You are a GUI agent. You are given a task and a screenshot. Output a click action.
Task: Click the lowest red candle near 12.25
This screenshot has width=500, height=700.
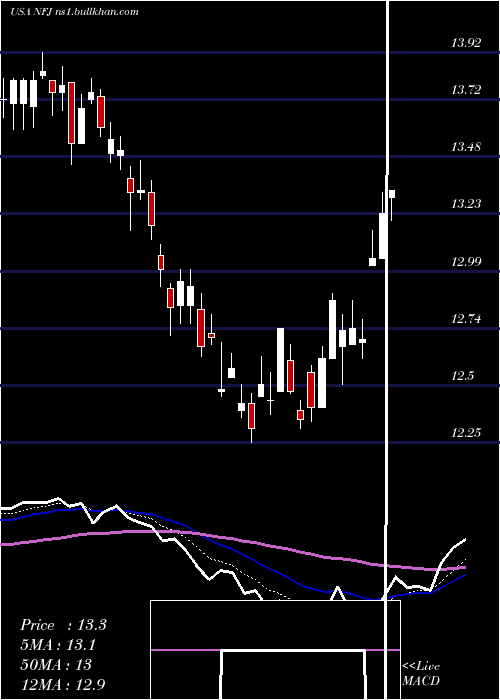click(251, 417)
